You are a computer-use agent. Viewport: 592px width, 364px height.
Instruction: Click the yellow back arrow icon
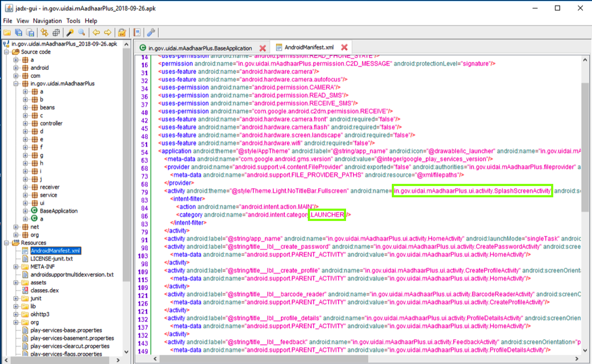(96, 33)
